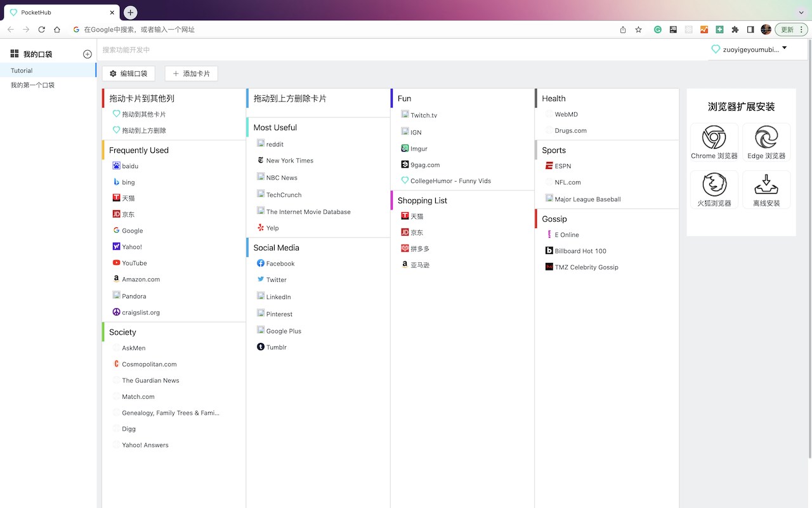
Task: Open a new browser tab
Action: (130, 12)
